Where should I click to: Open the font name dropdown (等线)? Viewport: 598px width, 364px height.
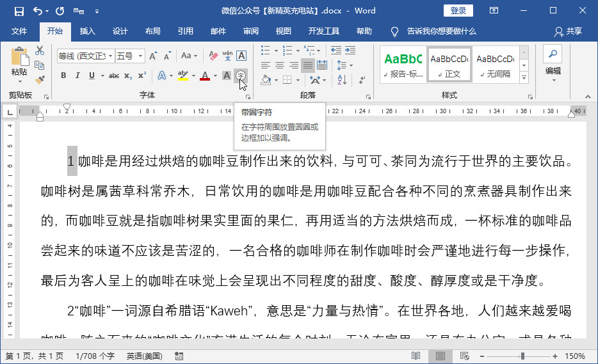[x=110, y=56]
